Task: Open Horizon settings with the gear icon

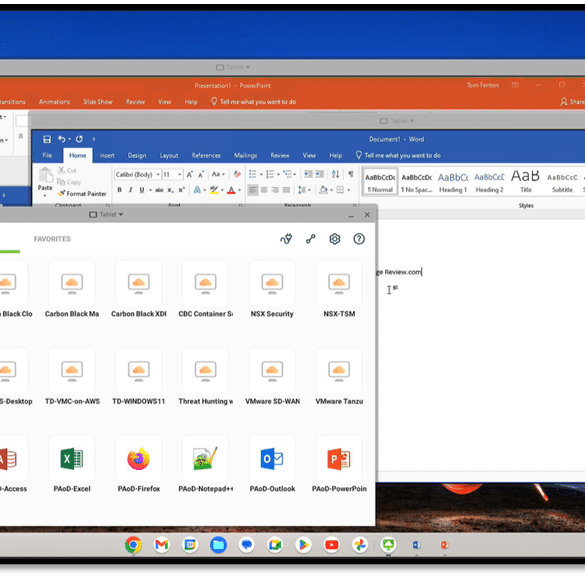Action: pyautogui.click(x=335, y=239)
